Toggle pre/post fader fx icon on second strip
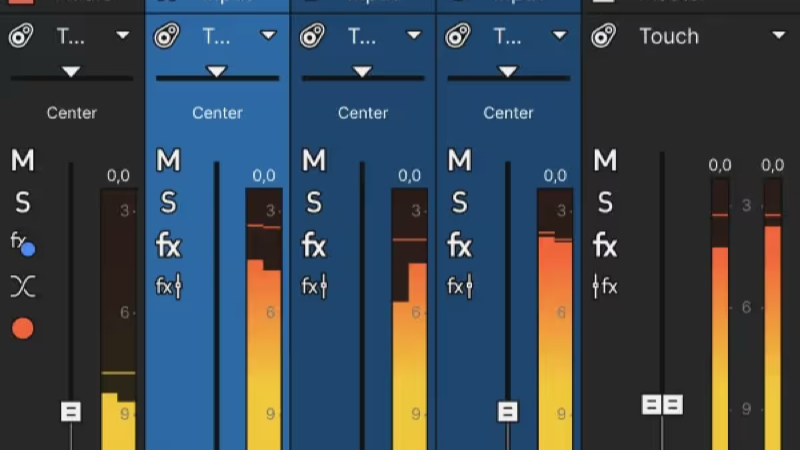 168,286
